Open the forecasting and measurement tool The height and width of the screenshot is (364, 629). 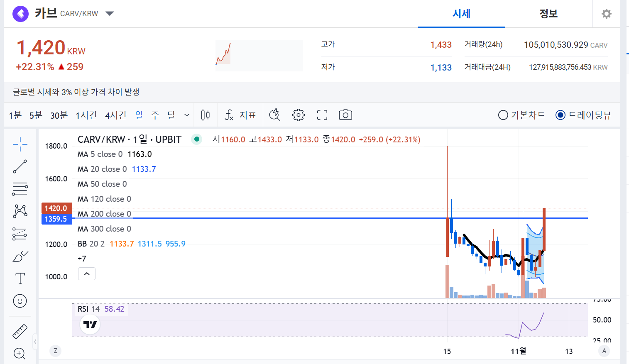tap(20, 234)
